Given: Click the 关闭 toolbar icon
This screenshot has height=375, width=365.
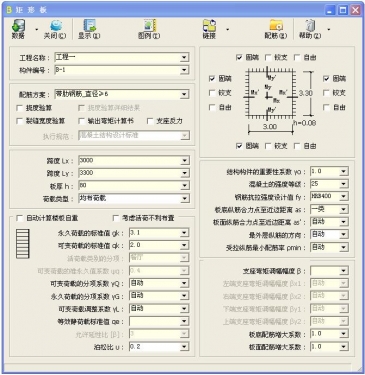Looking at the screenshot, I should pyautogui.click(x=56, y=26).
